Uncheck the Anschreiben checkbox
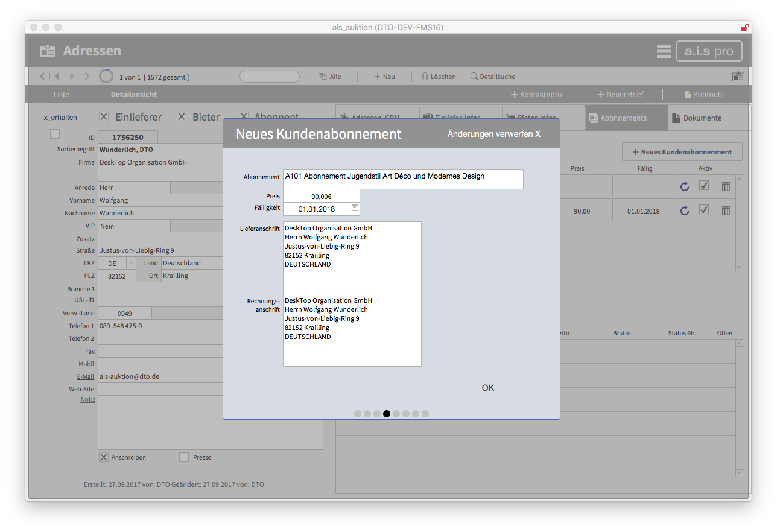Viewport: 777px width, 532px height. [x=104, y=457]
